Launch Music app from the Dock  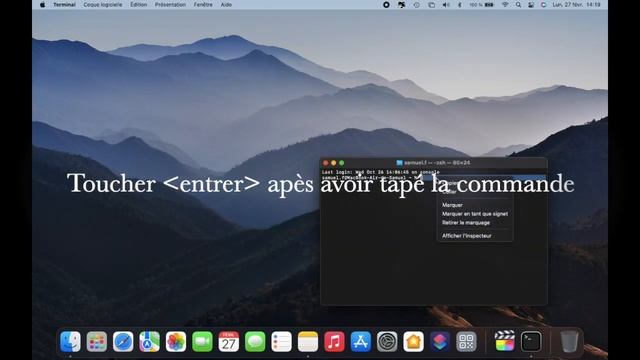pos(334,341)
